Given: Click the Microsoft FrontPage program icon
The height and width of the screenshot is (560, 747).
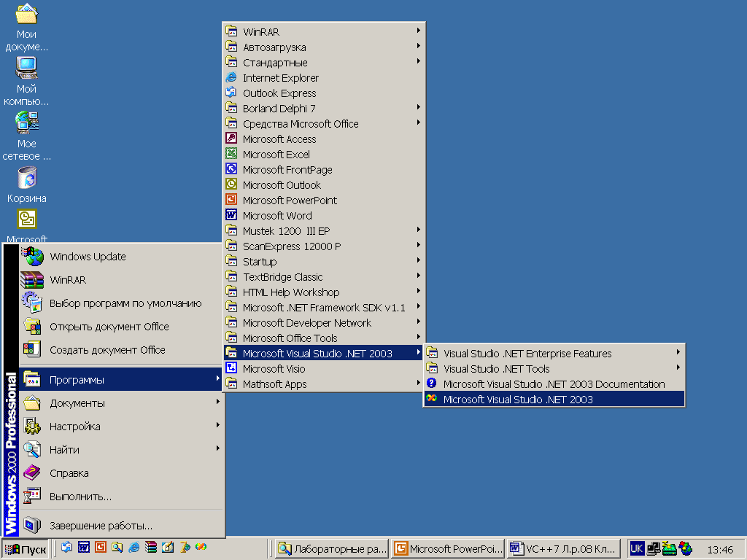Looking at the screenshot, I should 231,169.
